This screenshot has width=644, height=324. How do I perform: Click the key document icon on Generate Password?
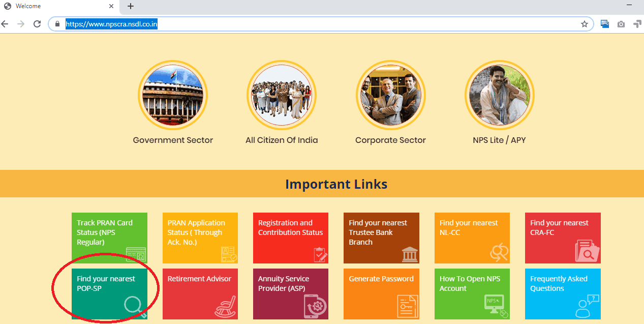click(408, 307)
